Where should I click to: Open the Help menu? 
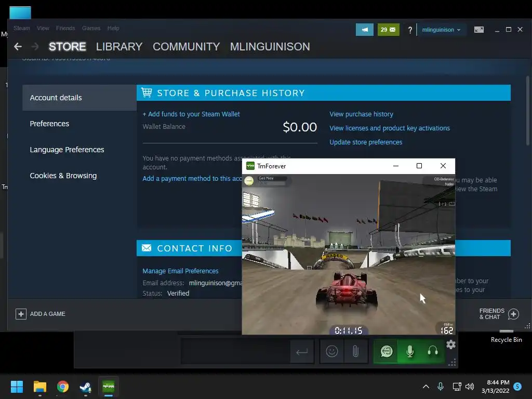[x=113, y=28]
